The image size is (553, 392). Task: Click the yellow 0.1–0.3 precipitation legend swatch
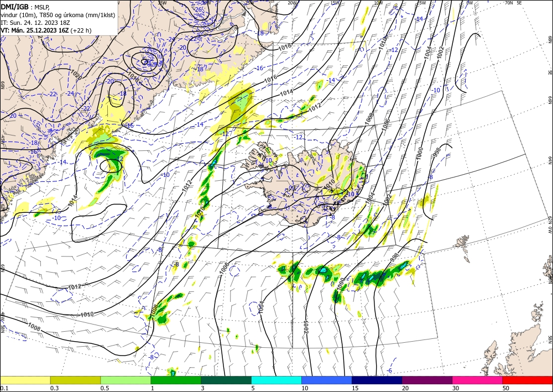point(25,380)
